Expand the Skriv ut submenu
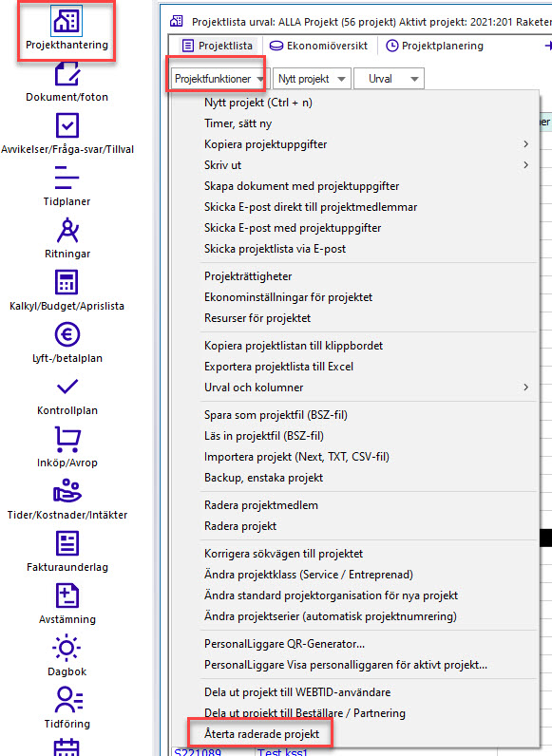 (x=526, y=165)
